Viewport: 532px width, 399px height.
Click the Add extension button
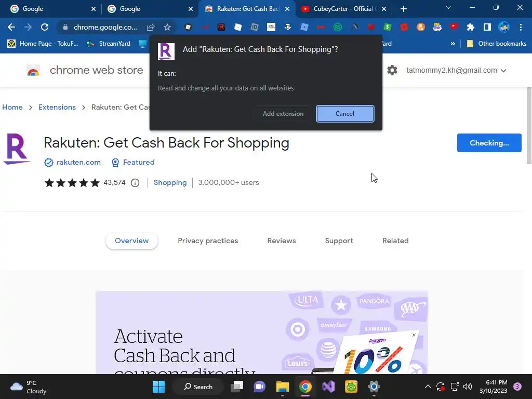click(283, 114)
